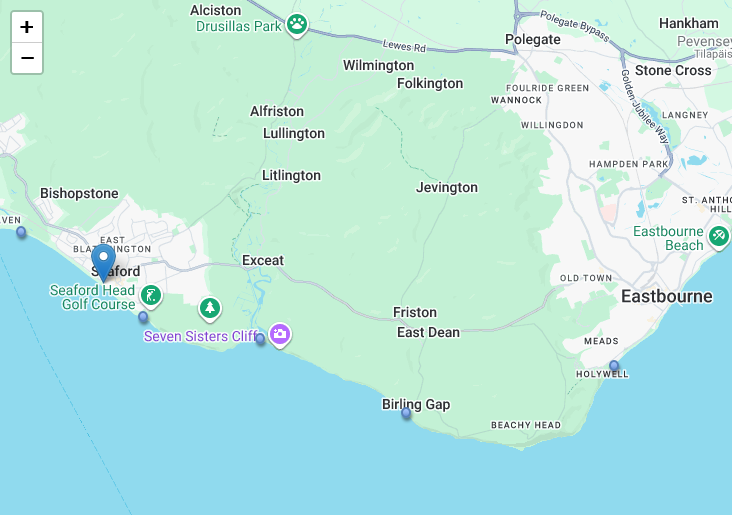Click the blue dot at Birling Gap

(x=406, y=413)
